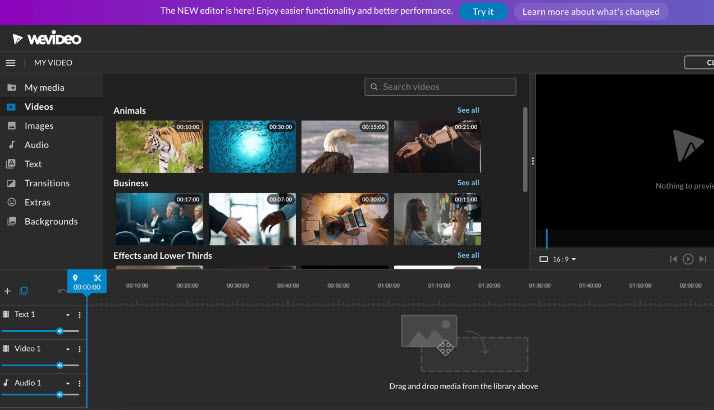Screen dimensions: 714x410
Task: Open the hamburger menu next to MY VIDEO
Action: coord(11,62)
